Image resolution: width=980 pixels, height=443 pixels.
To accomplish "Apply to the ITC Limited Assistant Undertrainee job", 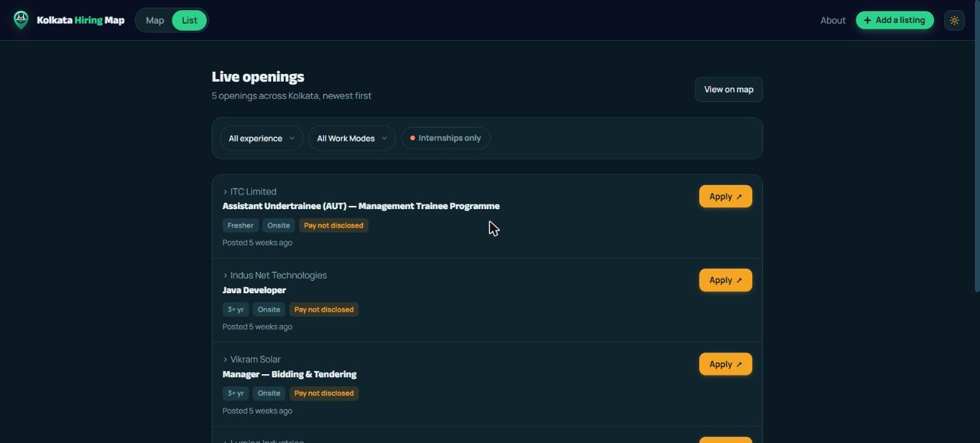I will (725, 196).
